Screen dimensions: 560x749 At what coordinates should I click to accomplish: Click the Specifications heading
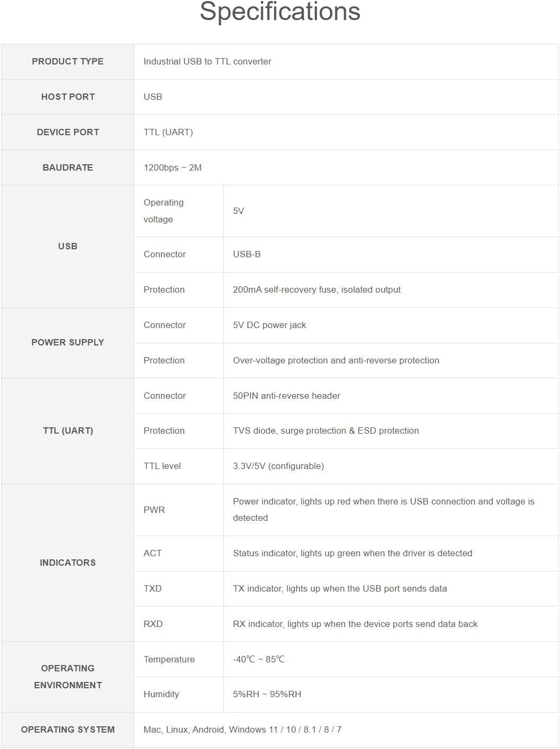click(x=279, y=12)
